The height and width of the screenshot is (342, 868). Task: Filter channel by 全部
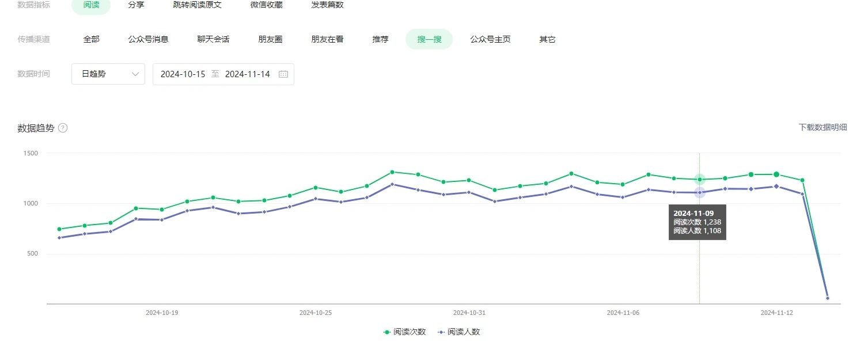tap(91, 39)
